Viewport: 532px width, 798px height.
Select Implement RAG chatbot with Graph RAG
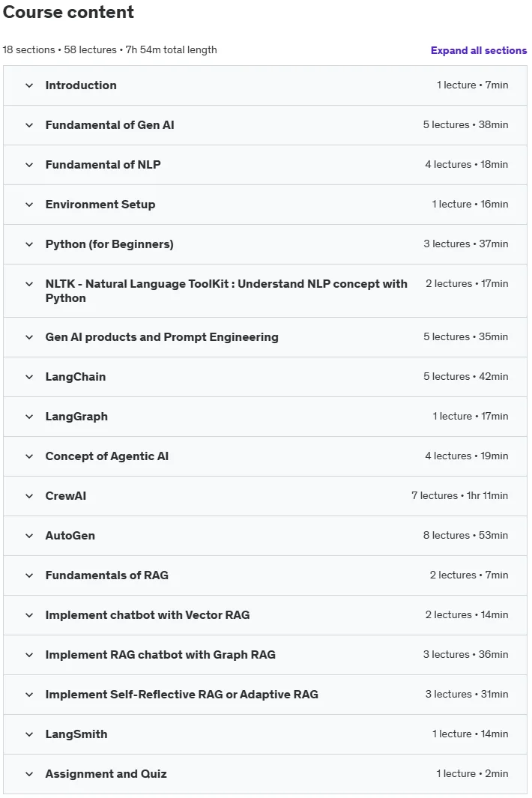coord(160,654)
